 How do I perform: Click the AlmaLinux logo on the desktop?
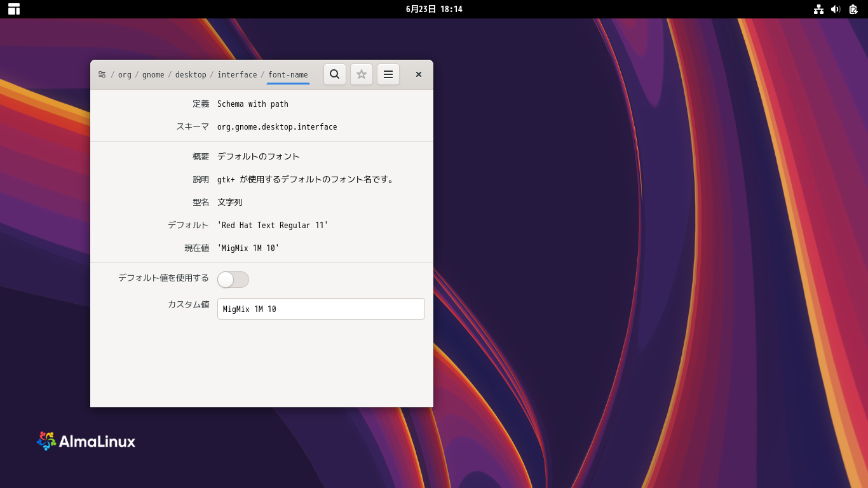click(x=86, y=441)
